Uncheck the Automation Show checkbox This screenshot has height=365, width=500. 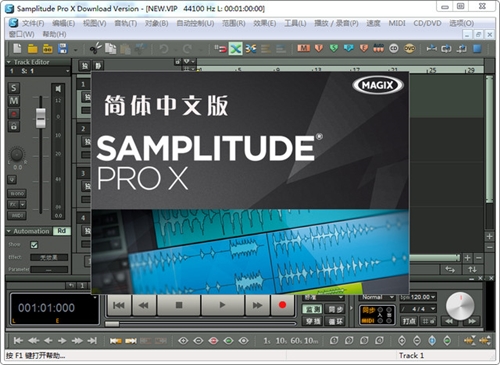pyautogui.click(x=34, y=245)
